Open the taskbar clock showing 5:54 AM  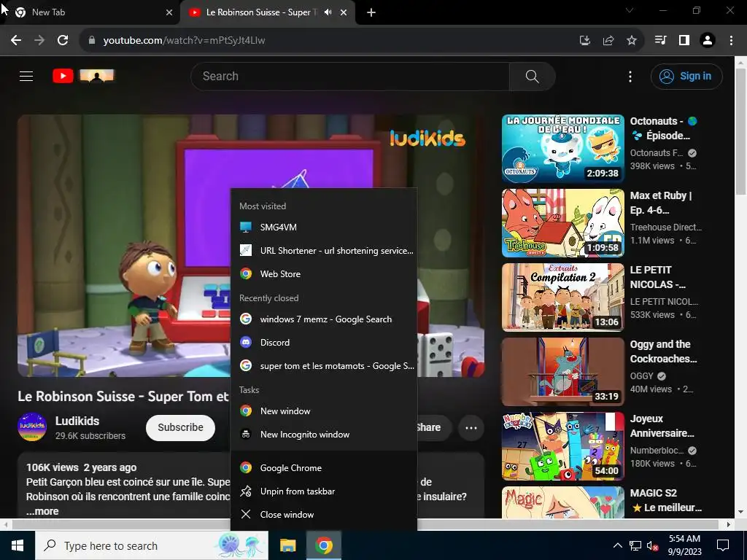pyautogui.click(x=684, y=545)
